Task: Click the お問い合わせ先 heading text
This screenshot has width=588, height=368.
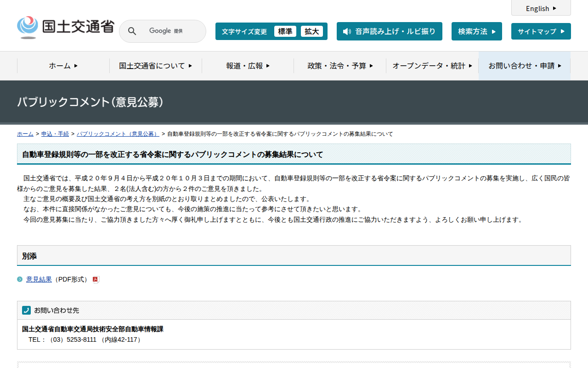Action: point(57,310)
